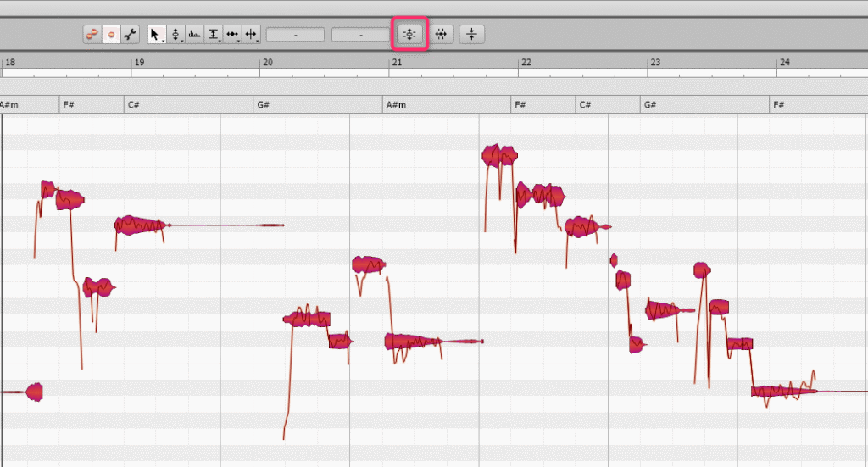Select the G# chord label under bar 20

click(x=264, y=104)
